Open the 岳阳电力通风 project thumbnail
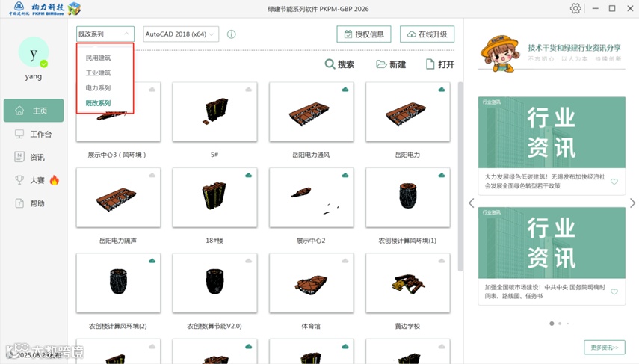Viewport: 639px width, 364px height. (x=312, y=112)
